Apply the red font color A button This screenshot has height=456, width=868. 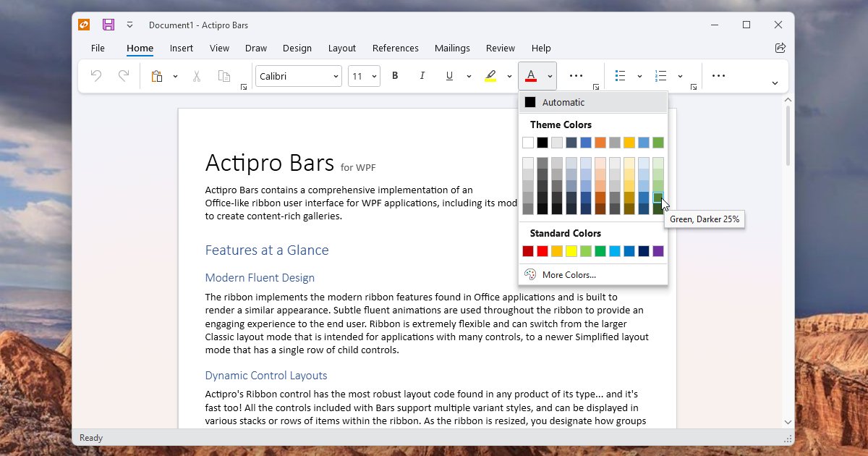pyautogui.click(x=531, y=76)
